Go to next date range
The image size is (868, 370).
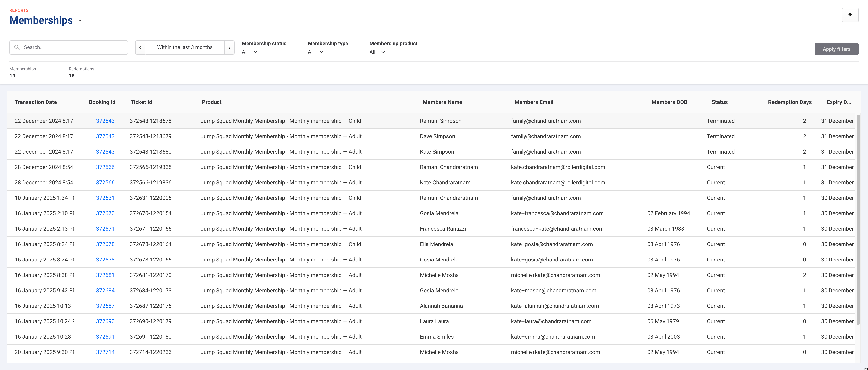[x=230, y=48]
